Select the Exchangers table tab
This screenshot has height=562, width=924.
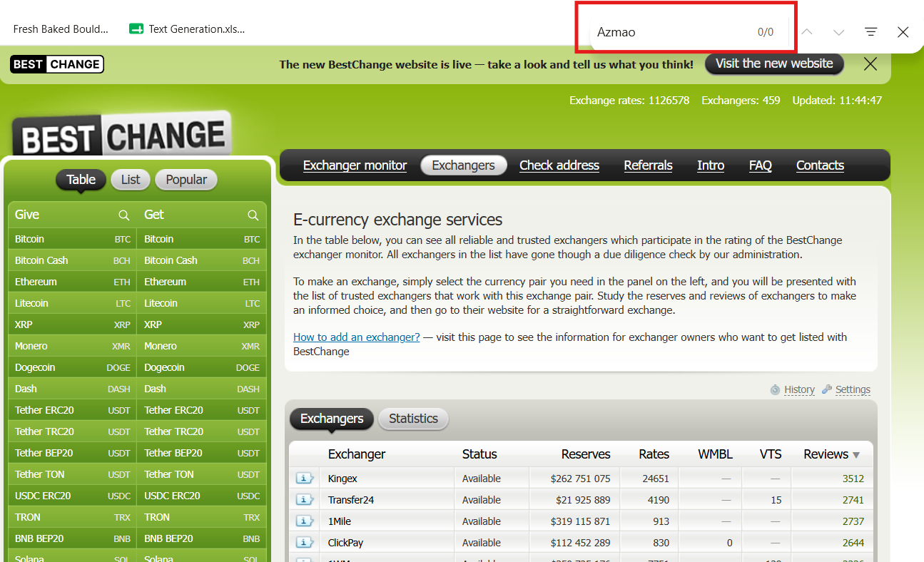point(332,419)
